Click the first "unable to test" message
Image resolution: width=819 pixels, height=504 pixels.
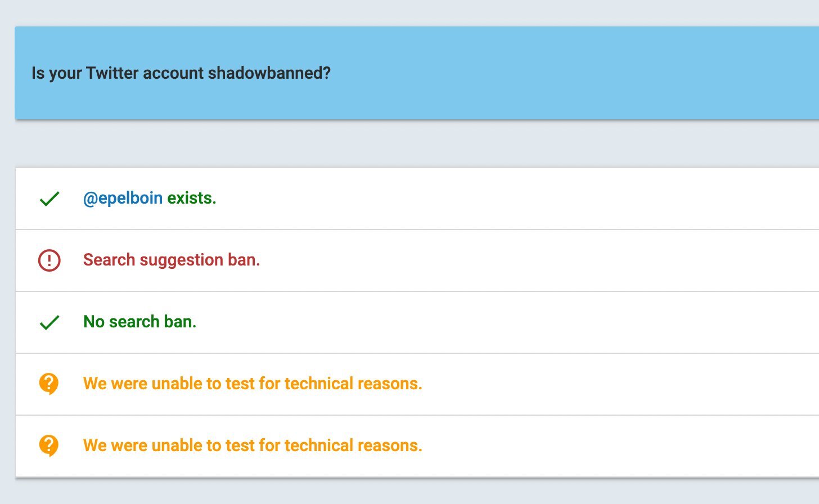click(253, 384)
